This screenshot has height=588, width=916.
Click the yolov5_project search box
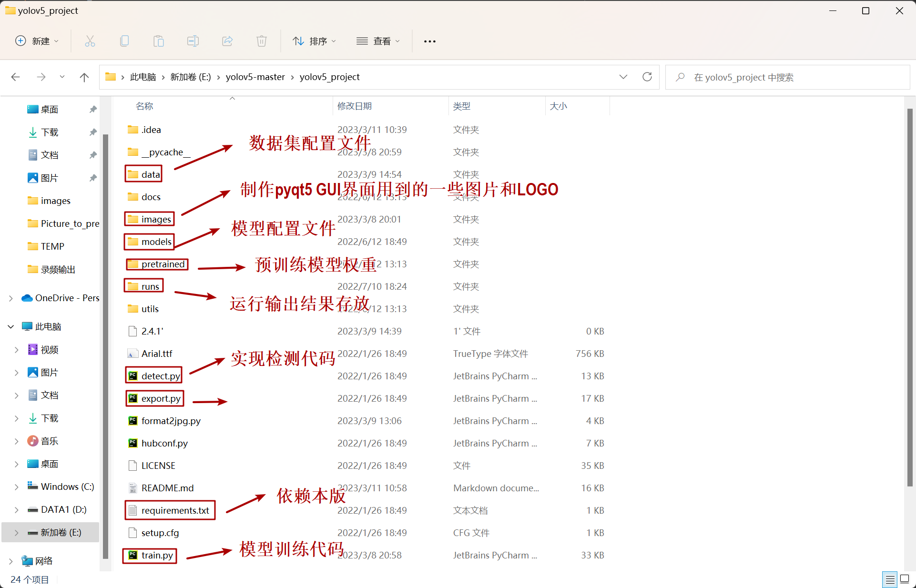coord(787,77)
